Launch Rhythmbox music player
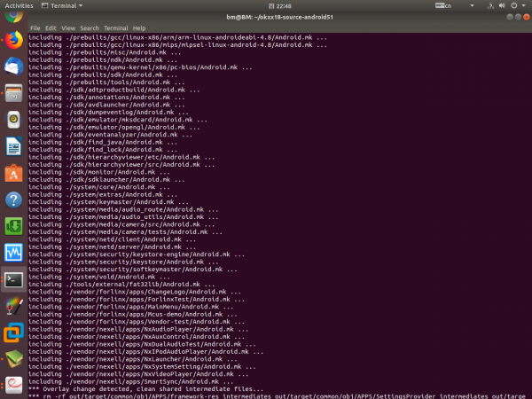This screenshot has height=399, width=532. (13, 119)
